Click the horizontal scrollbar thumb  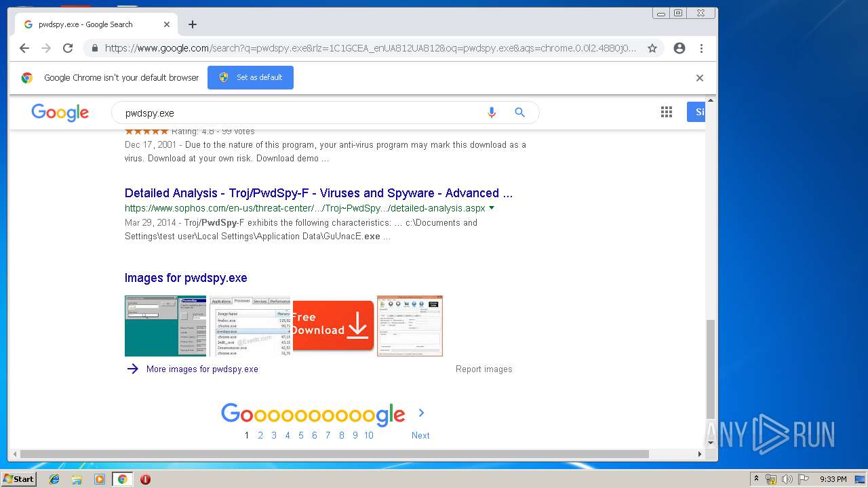pyautogui.click(x=334, y=454)
